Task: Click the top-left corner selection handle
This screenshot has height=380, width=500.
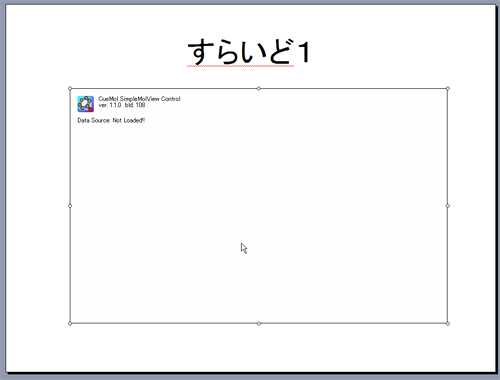Action: pos(70,88)
